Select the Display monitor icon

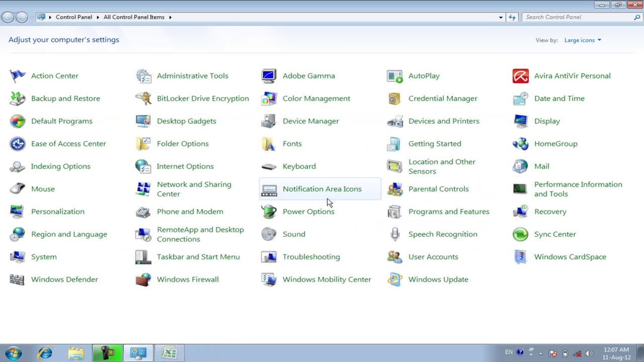(521, 121)
